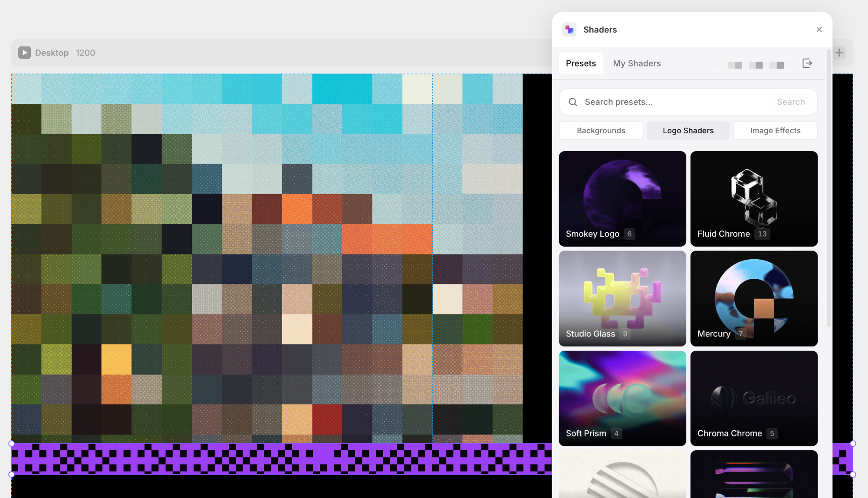Image resolution: width=868 pixels, height=498 pixels.
Task: Click the 1200 breakpoint width value
Action: tap(85, 53)
